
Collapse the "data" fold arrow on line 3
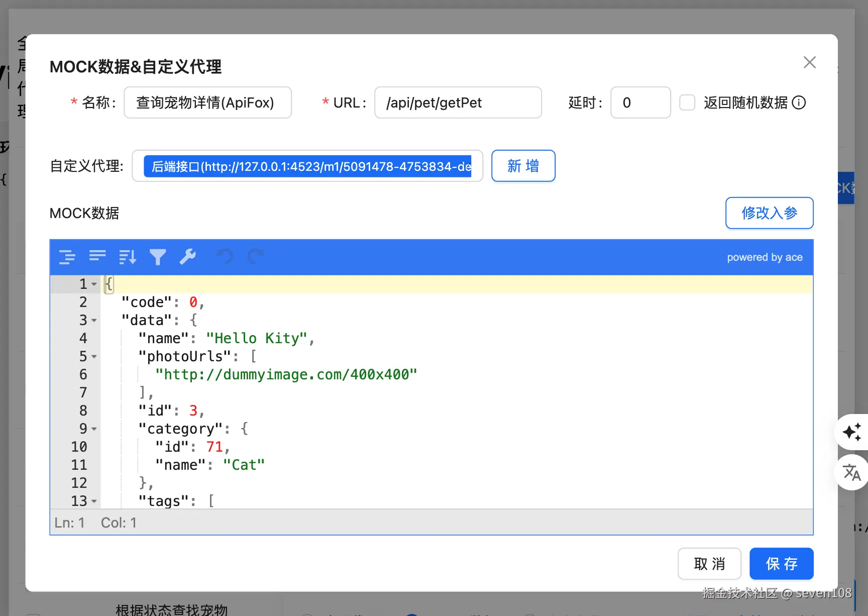tap(94, 321)
